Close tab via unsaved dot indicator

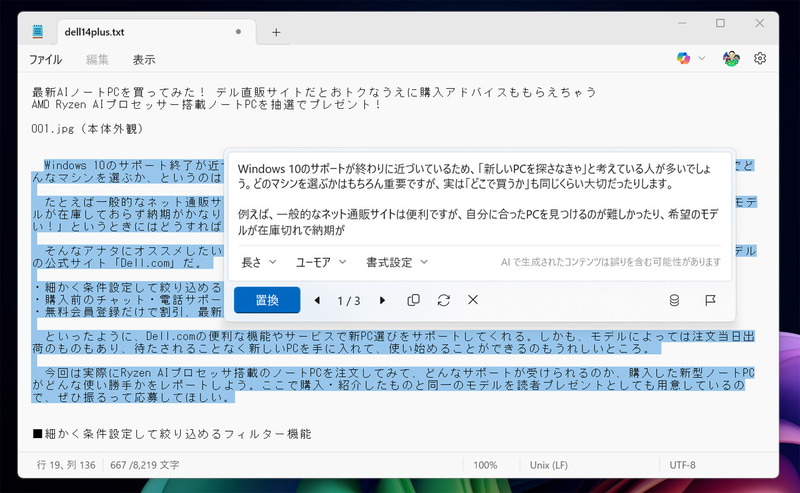click(238, 32)
